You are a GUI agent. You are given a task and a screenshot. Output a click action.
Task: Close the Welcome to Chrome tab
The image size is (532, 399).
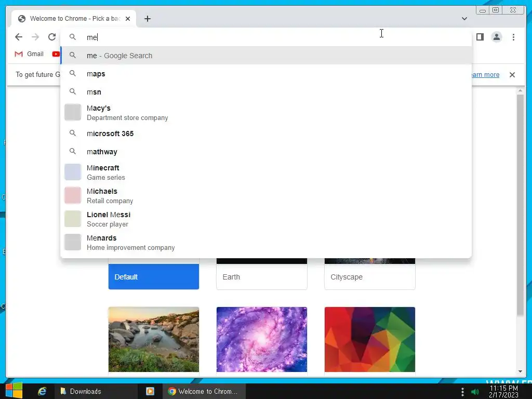point(128,19)
